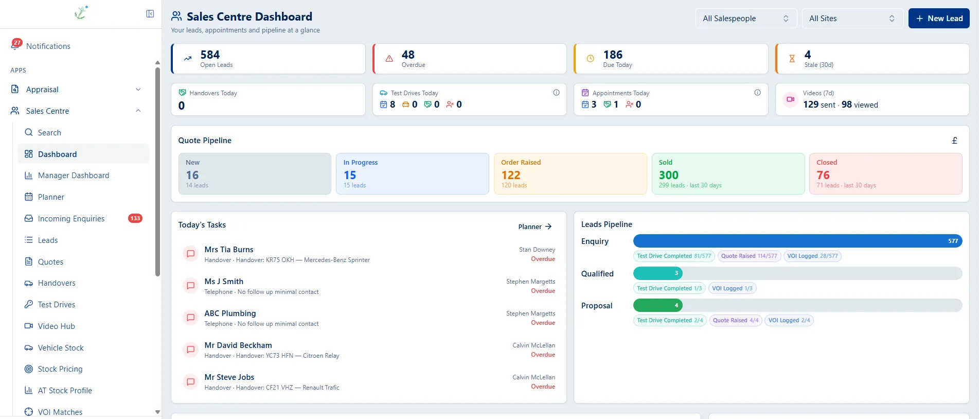This screenshot has height=419, width=980.
Task: Click the Quote Raised 114/577 chip
Action: click(749, 256)
